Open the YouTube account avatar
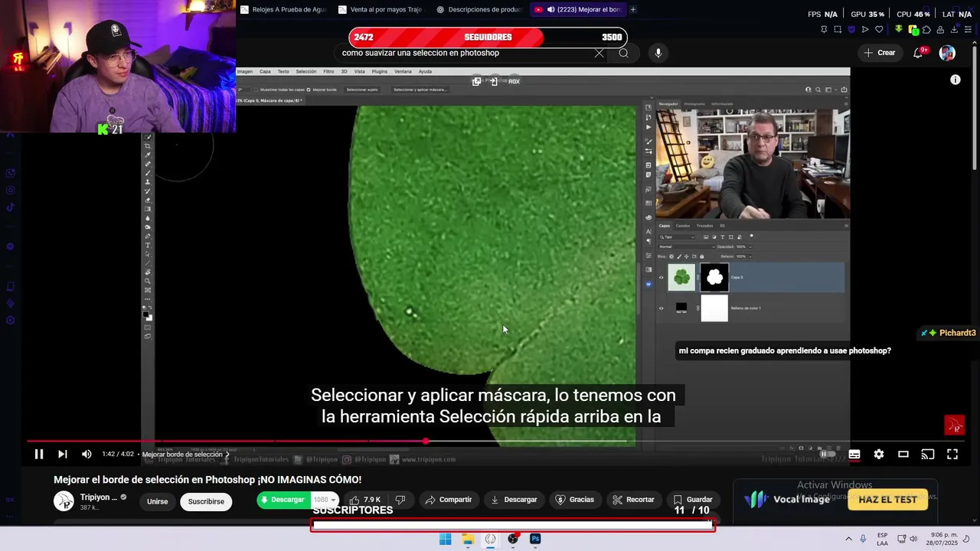 pyautogui.click(x=947, y=53)
